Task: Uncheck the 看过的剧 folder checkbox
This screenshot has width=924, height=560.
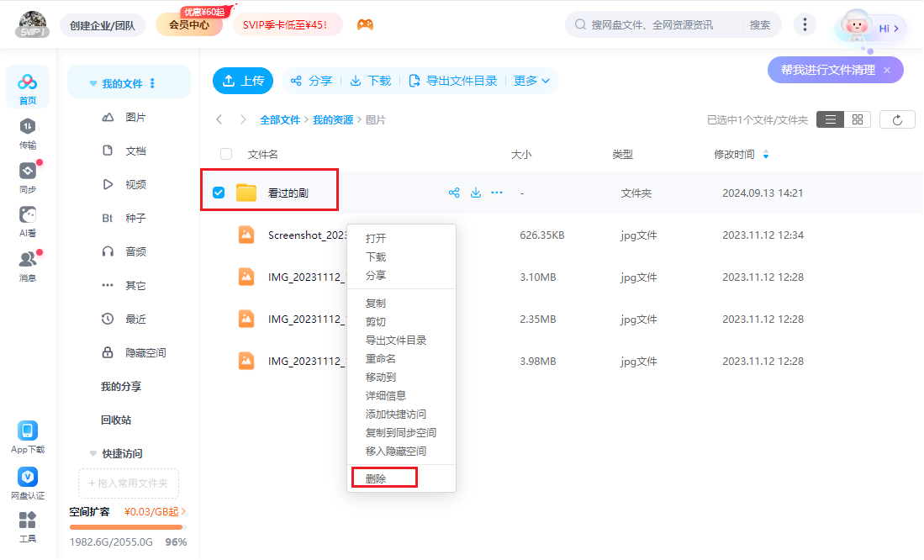Action: [x=218, y=192]
